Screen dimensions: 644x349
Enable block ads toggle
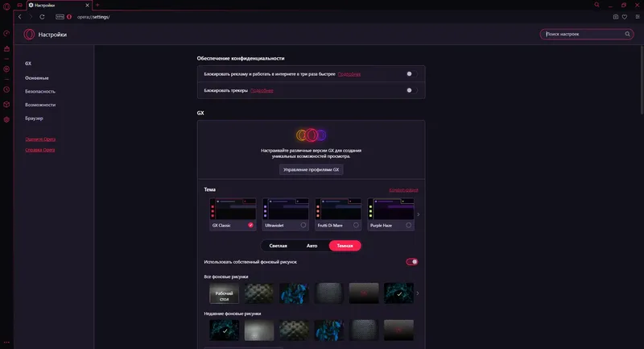[412, 74]
